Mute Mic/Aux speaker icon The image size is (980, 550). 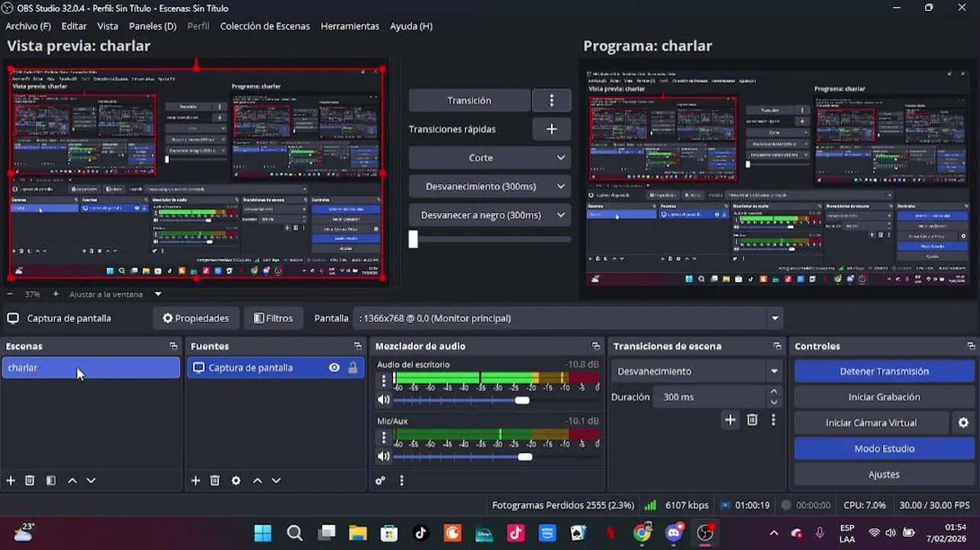tap(384, 456)
